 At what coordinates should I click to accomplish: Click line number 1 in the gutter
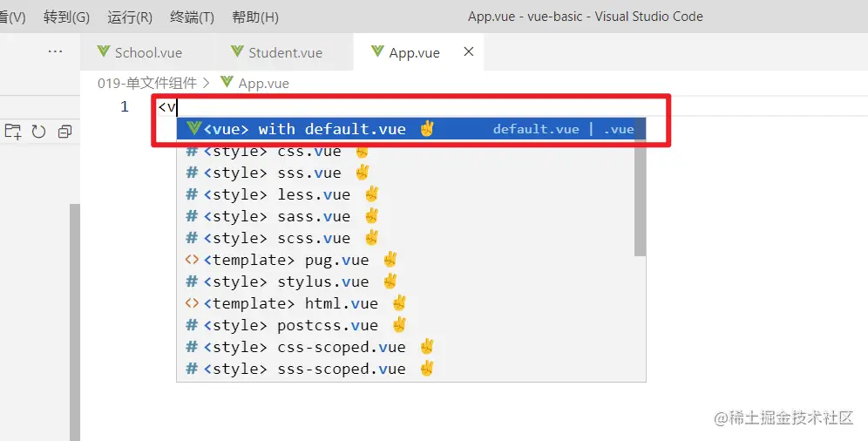(125, 106)
